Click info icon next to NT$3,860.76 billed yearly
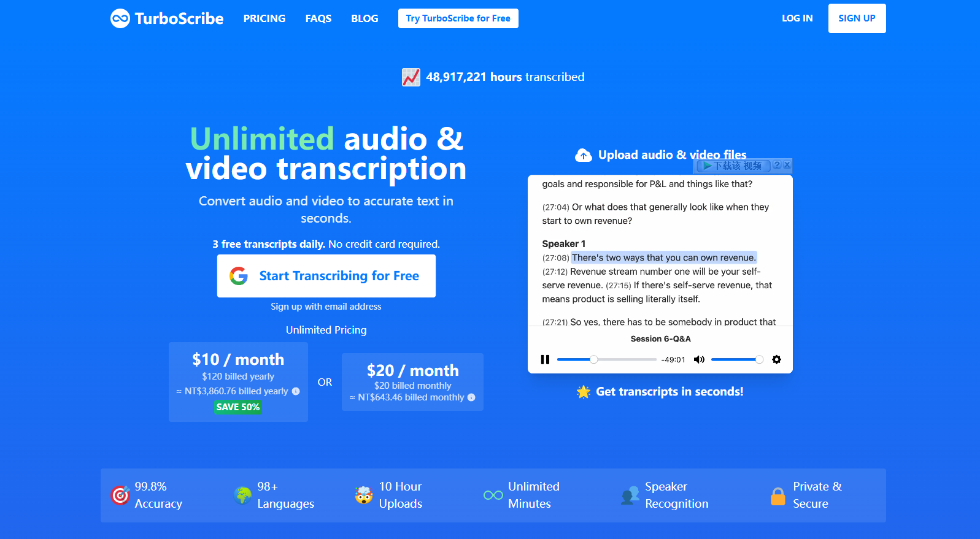 click(296, 391)
